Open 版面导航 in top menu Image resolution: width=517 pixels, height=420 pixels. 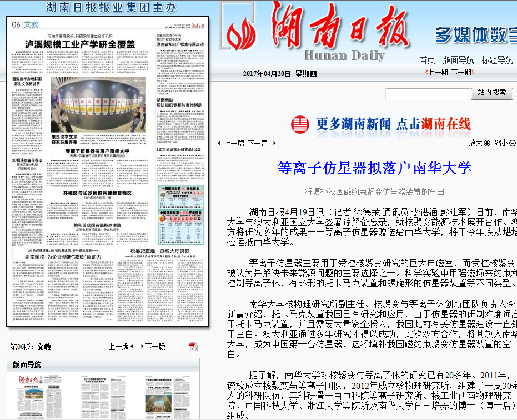click(458, 60)
